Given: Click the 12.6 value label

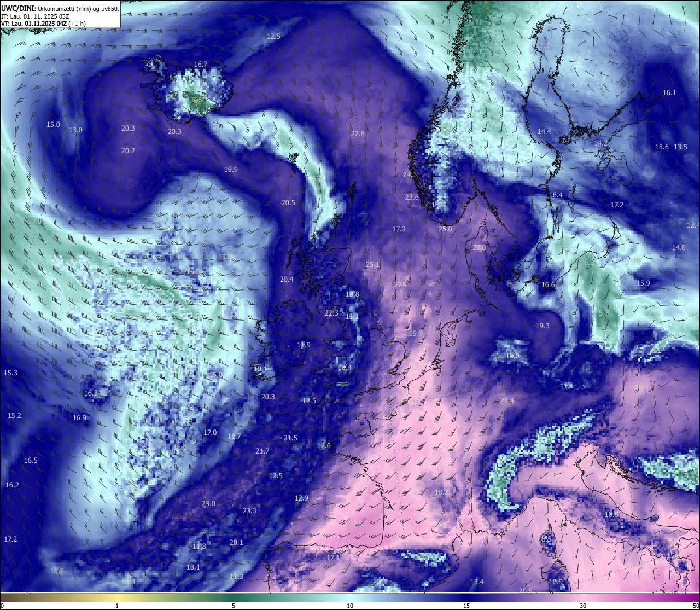Looking at the screenshot, I should 324,446.
